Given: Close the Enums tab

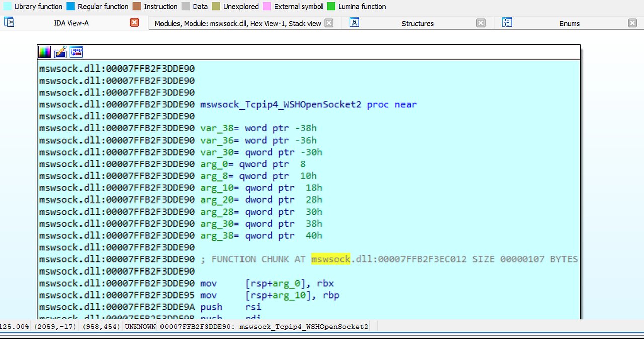Looking at the screenshot, I should click(x=633, y=23).
